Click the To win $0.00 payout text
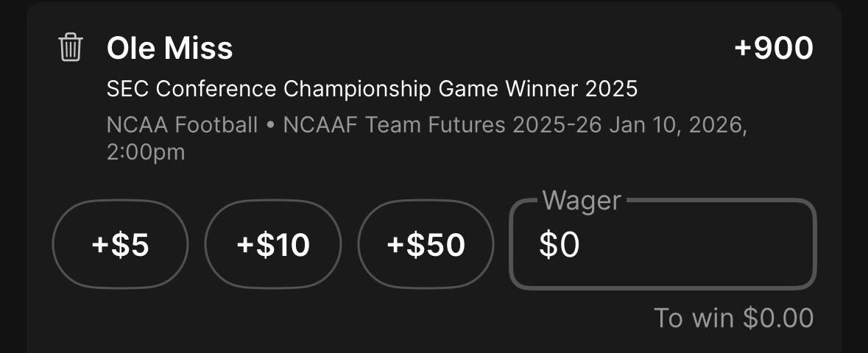 [733, 318]
